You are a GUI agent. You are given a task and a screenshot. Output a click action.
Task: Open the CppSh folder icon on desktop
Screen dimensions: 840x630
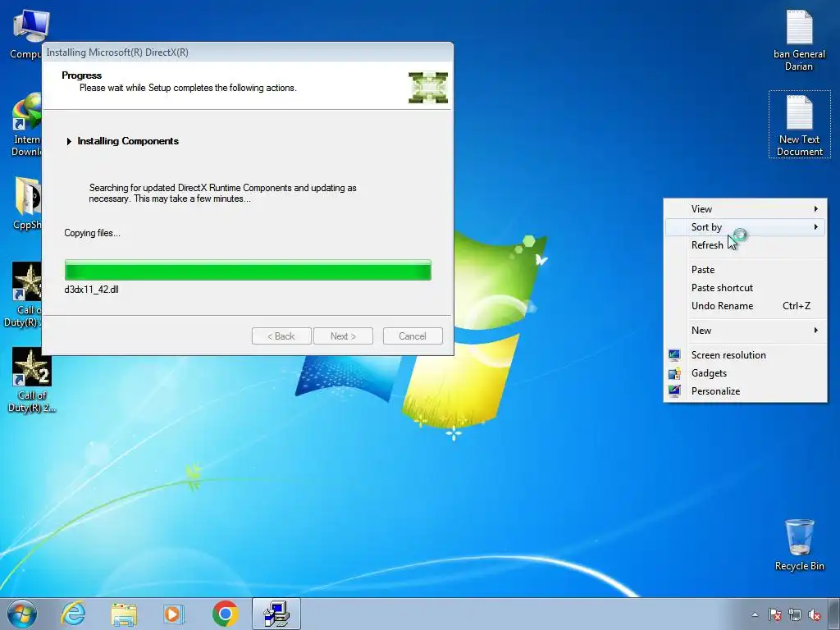tap(27, 203)
